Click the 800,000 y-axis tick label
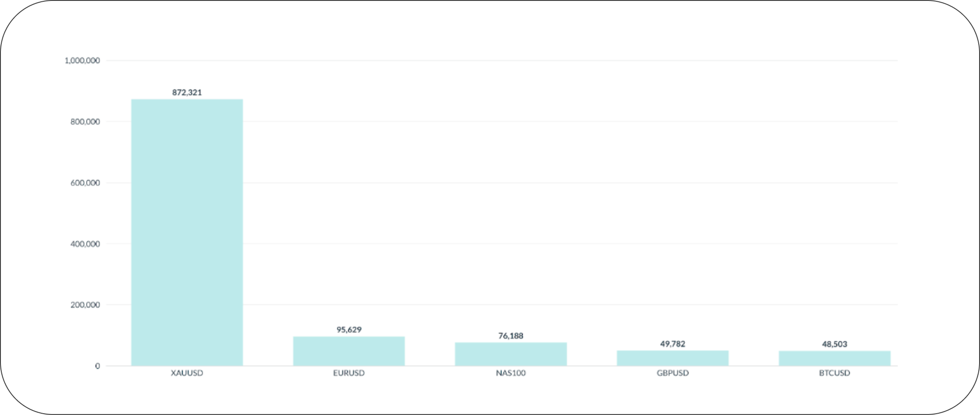 point(85,122)
